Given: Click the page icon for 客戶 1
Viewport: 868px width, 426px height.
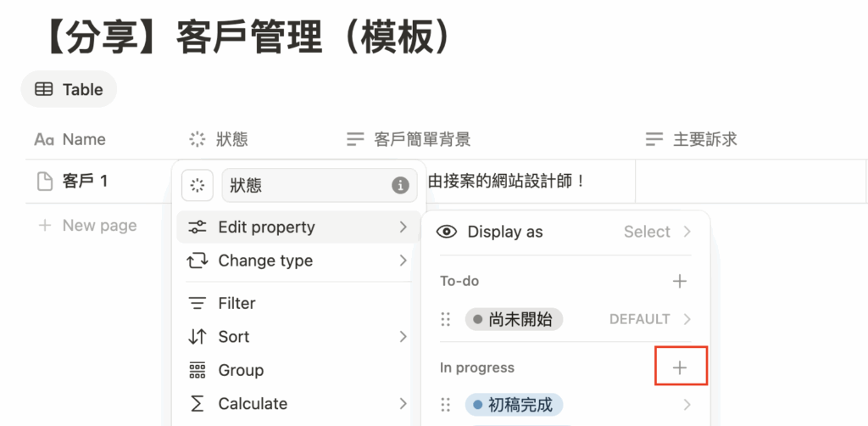Looking at the screenshot, I should pyautogui.click(x=43, y=181).
